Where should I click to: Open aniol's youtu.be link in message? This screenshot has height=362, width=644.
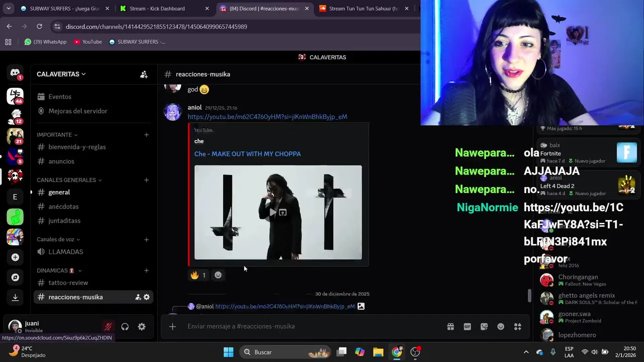coord(267,117)
